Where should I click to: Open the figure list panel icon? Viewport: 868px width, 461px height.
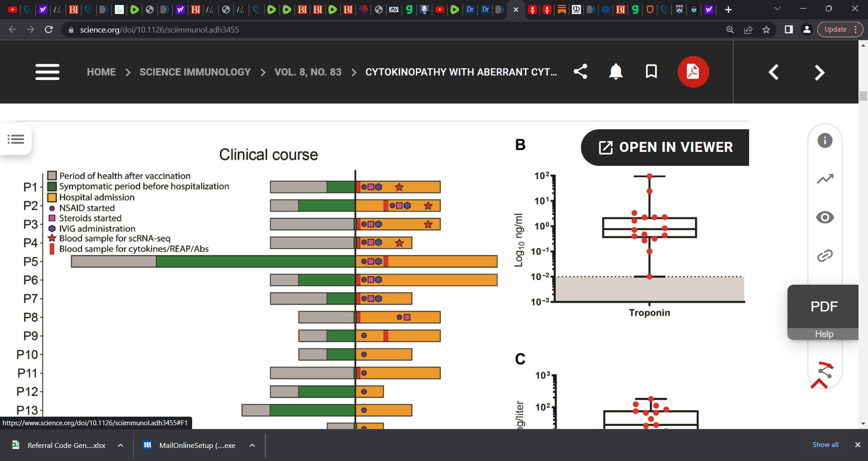pyautogui.click(x=16, y=139)
